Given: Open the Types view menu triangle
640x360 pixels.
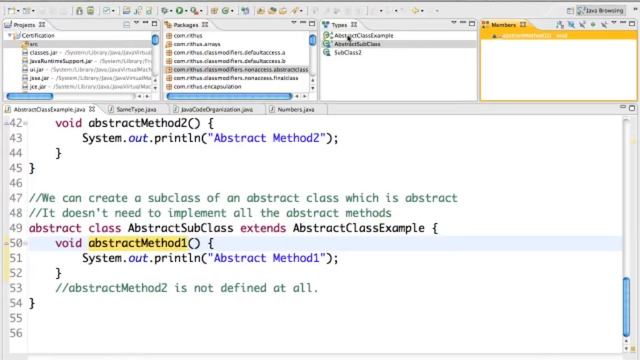Looking at the screenshot, I should [453, 23].
